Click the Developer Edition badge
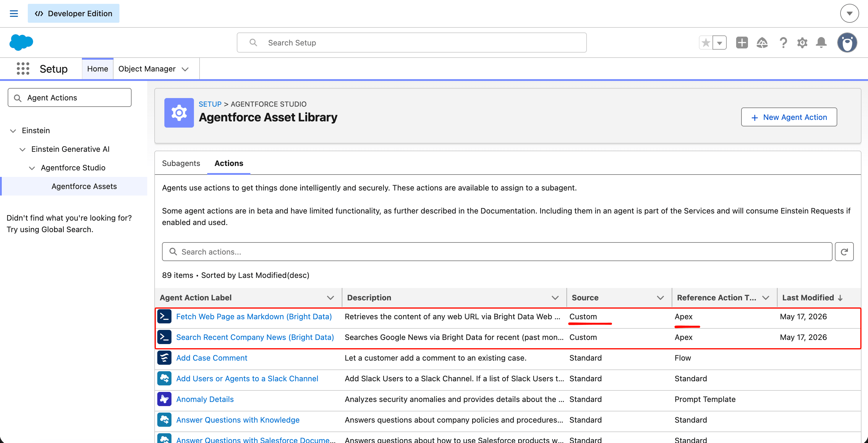The image size is (868, 443). coord(73,14)
